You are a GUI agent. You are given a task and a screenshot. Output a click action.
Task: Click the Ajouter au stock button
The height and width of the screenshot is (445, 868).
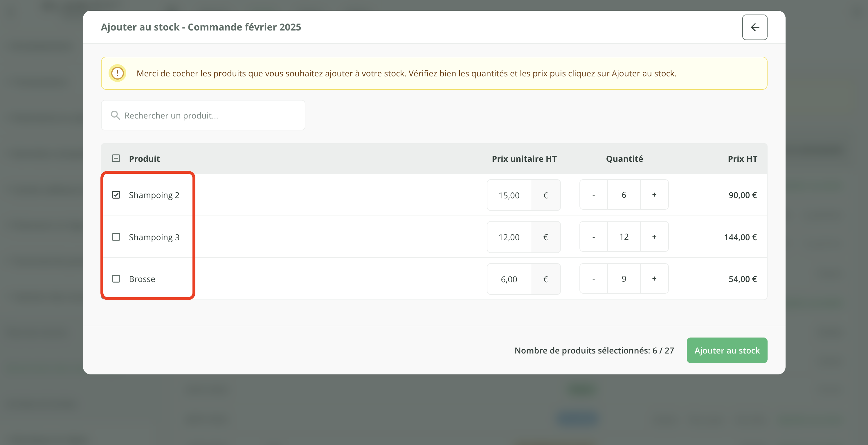(727, 350)
